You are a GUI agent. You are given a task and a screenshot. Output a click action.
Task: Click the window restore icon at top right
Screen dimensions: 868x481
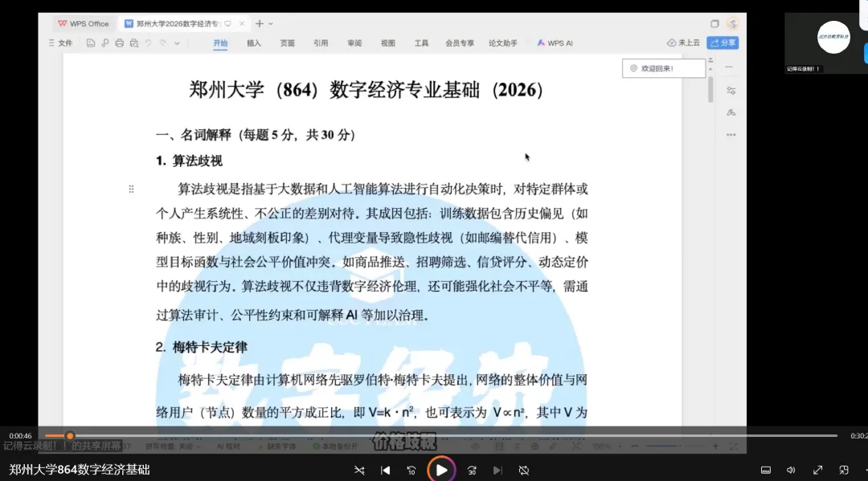pyautogui.click(x=714, y=24)
